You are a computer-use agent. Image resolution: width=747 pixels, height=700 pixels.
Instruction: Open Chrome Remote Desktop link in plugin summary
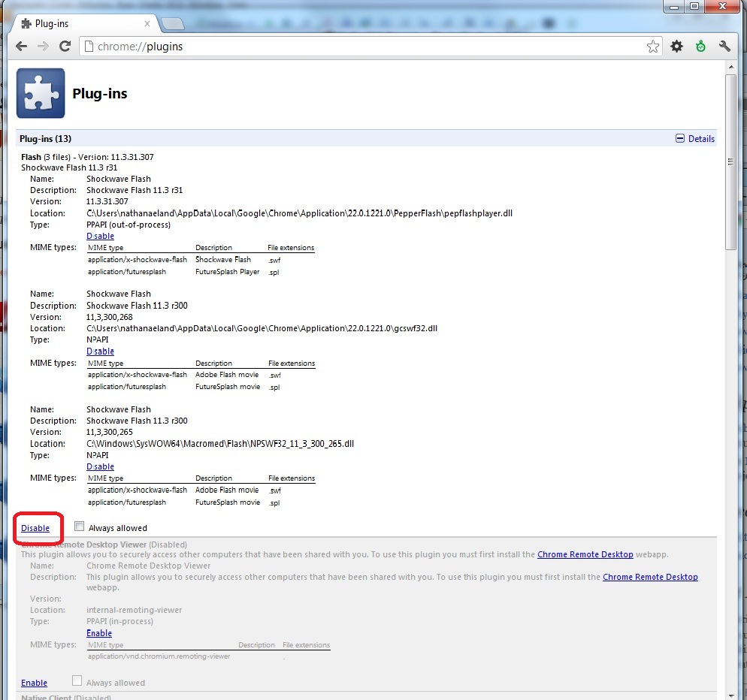(585, 554)
